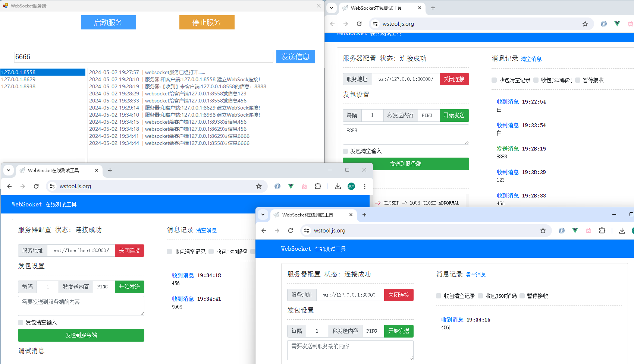Click the textarea containing 8888
The width and height of the screenshot is (634, 364).
(406, 134)
